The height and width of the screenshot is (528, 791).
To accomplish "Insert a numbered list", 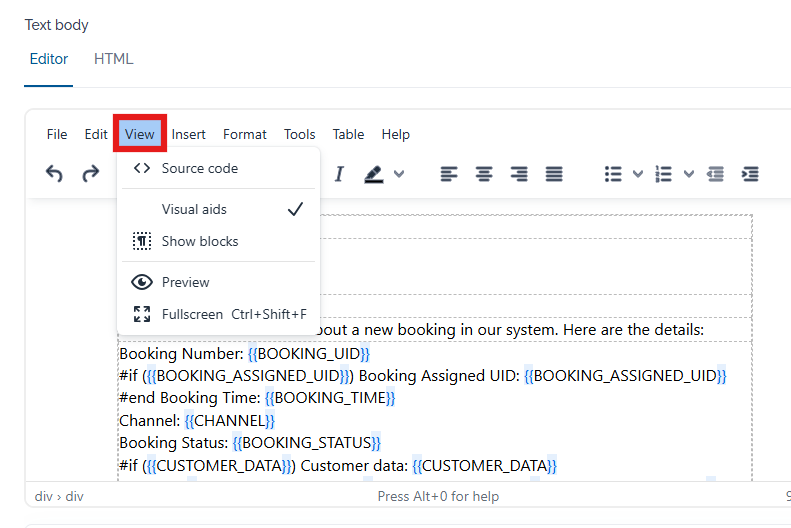I will [663, 174].
